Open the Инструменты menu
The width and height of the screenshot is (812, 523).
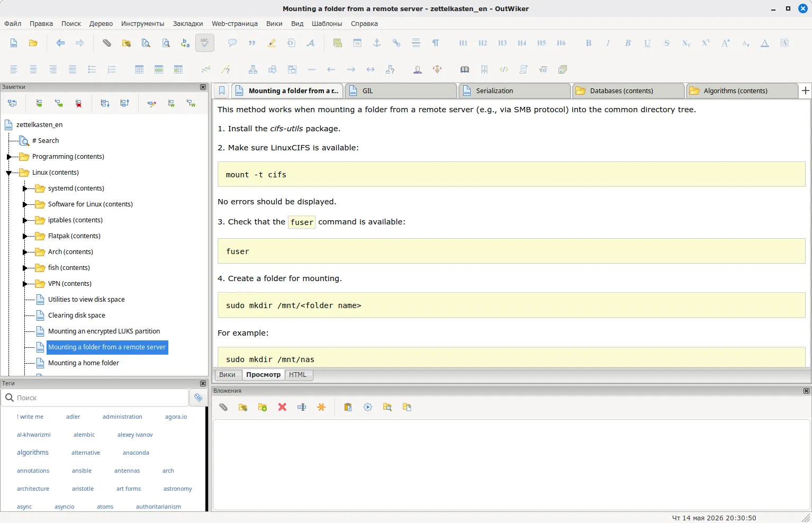[x=142, y=23]
